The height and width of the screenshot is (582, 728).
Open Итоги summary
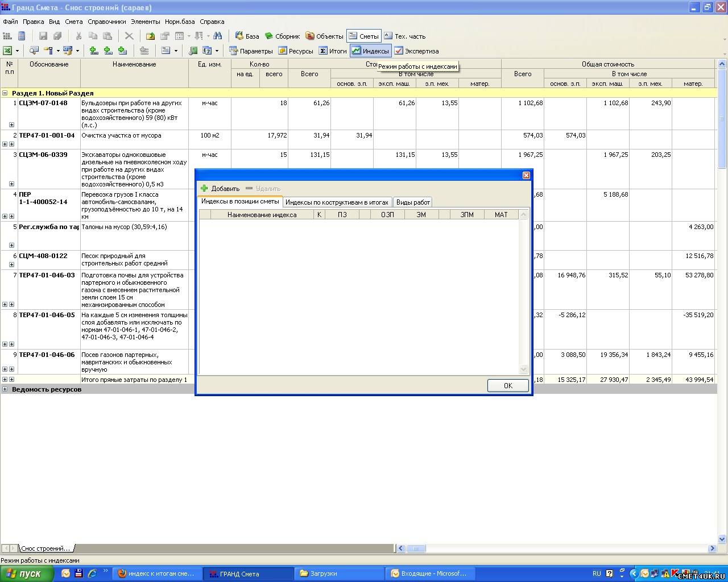(333, 51)
